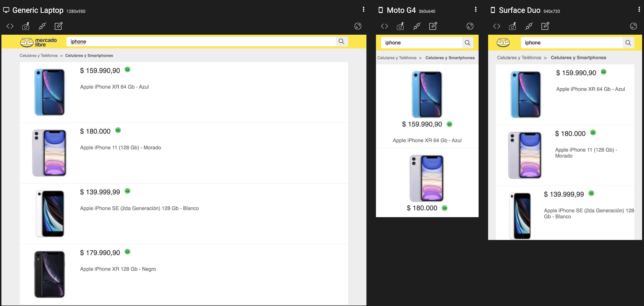Click the plug icon in Surface Duo toolbar
The image size is (644, 306).
[529, 26]
